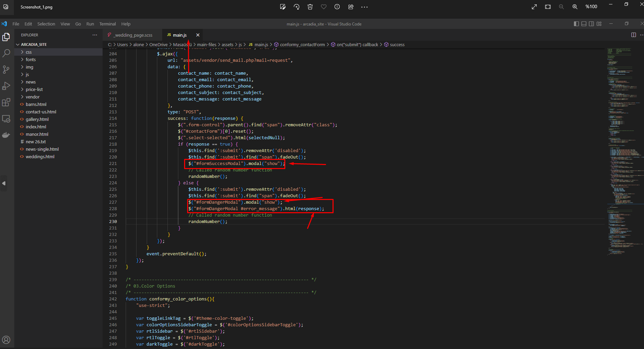Open news-single.html from explorer

click(58, 149)
